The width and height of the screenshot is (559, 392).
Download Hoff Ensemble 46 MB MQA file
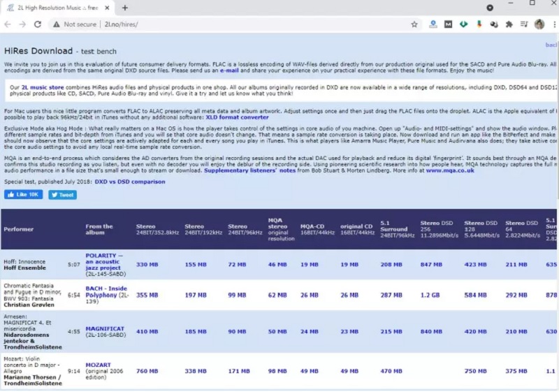277,265
